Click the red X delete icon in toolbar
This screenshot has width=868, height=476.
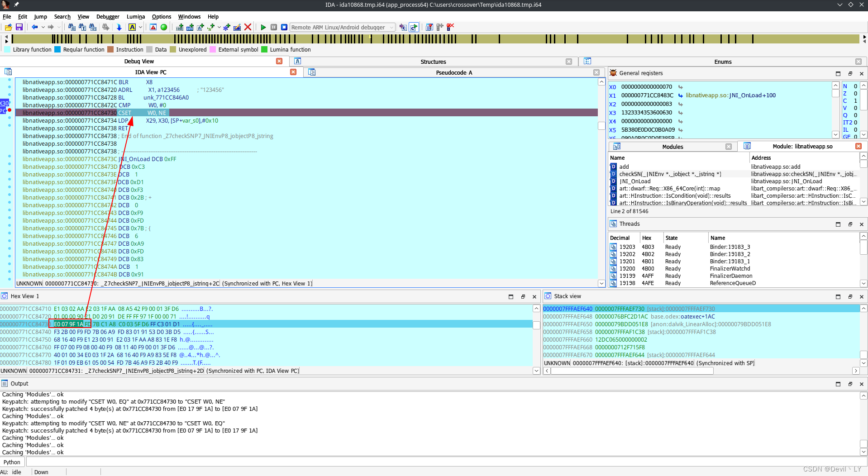(x=248, y=27)
